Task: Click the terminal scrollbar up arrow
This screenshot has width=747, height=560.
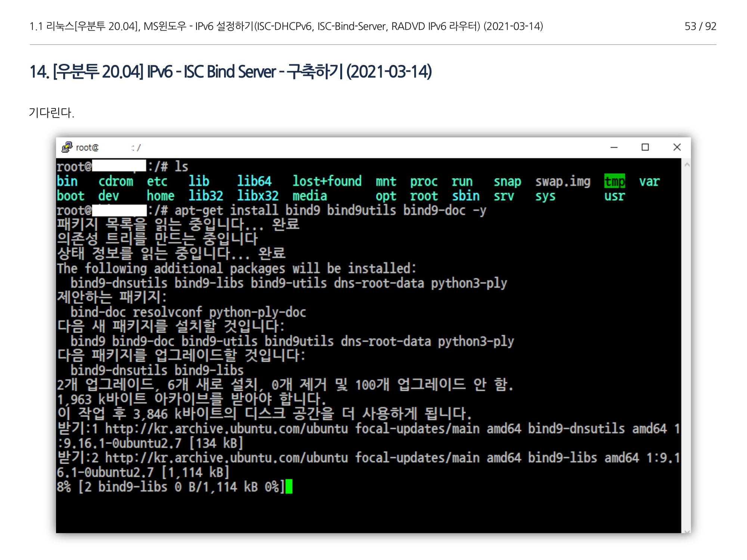Action: point(686,165)
